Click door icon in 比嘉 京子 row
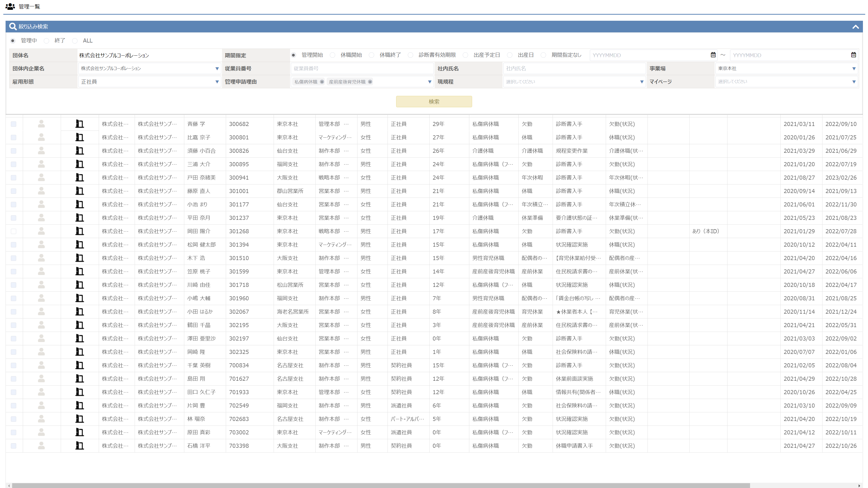The width and height of the screenshot is (868, 488). [x=79, y=137]
